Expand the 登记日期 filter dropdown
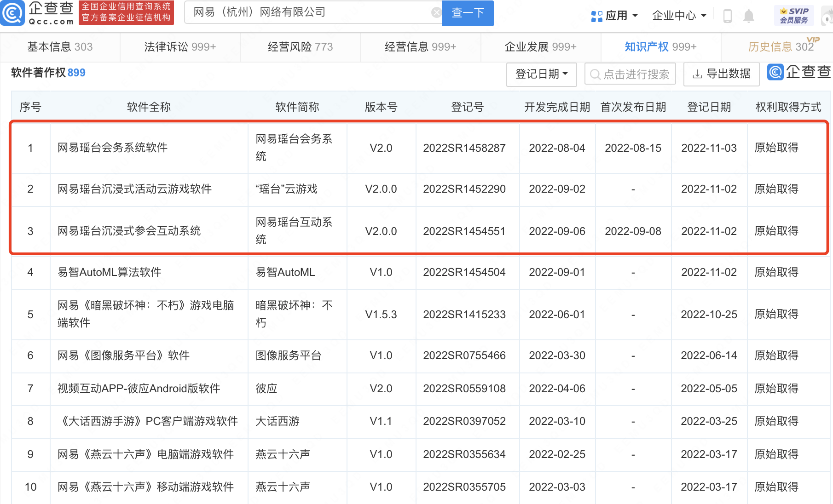This screenshot has width=833, height=504. click(x=541, y=74)
